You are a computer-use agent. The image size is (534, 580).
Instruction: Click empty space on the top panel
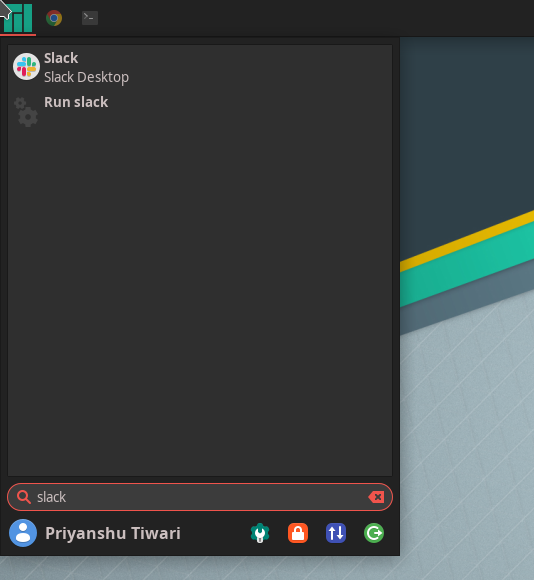314,18
